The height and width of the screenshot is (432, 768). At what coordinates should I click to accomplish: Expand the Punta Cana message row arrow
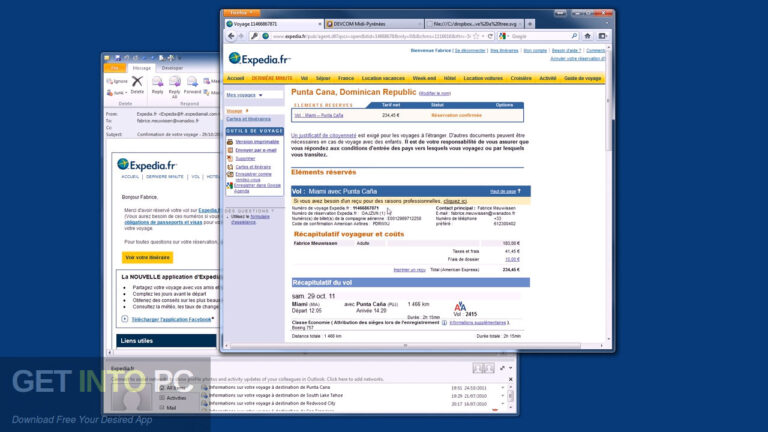coord(503,387)
